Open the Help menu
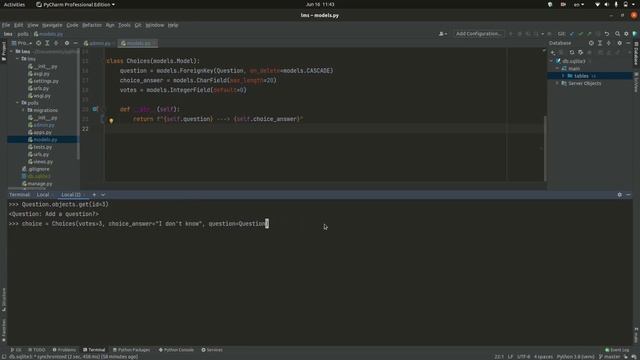The height and width of the screenshot is (360, 640). pyautogui.click(x=173, y=25)
